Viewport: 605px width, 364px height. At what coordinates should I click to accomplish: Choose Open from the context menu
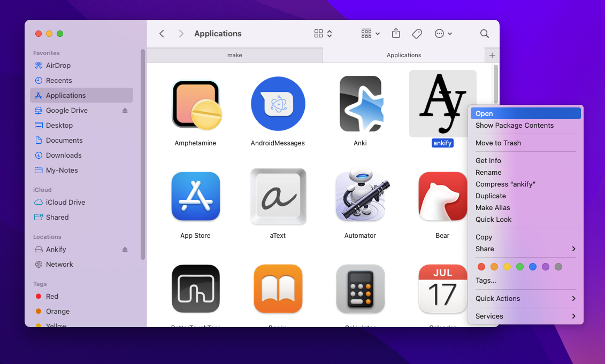(x=525, y=113)
